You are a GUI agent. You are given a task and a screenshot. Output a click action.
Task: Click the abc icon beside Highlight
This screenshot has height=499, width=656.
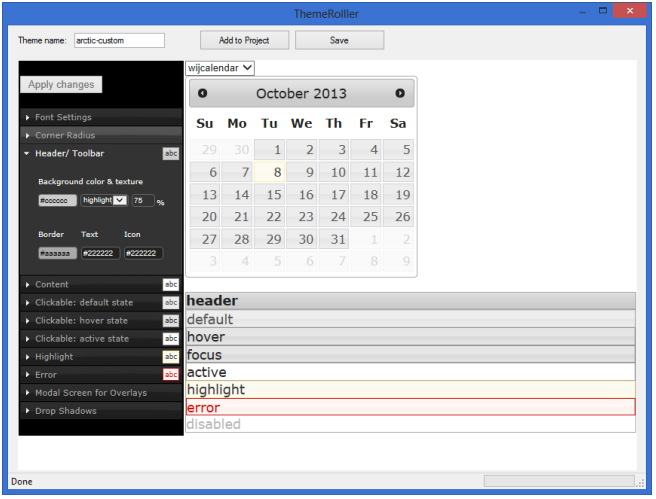pyautogui.click(x=171, y=357)
